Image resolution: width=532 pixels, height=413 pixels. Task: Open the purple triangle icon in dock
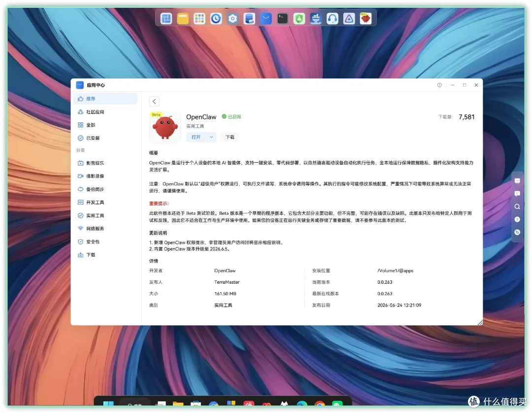[349, 18]
